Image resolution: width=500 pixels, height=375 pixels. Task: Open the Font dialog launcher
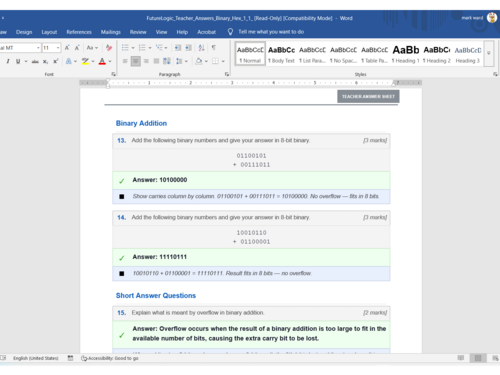coord(113,74)
